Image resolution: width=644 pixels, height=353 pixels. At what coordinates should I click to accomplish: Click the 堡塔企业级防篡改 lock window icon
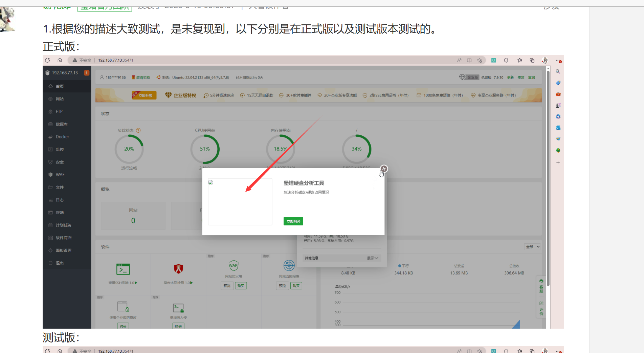tap(123, 307)
